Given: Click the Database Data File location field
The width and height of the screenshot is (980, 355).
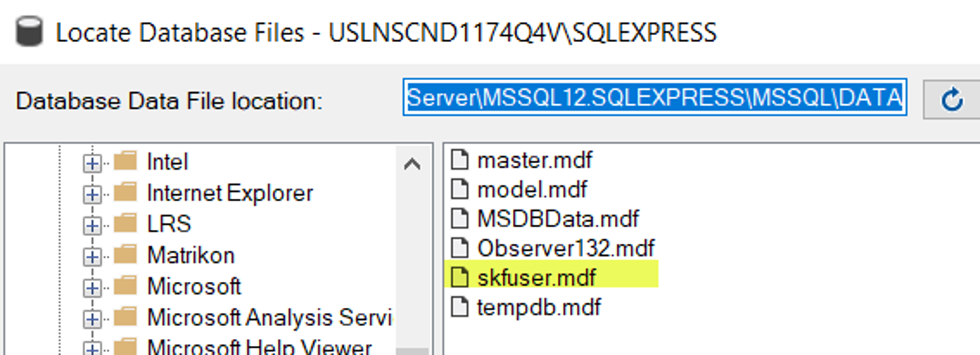Looking at the screenshot, I should tap(655, 98).
